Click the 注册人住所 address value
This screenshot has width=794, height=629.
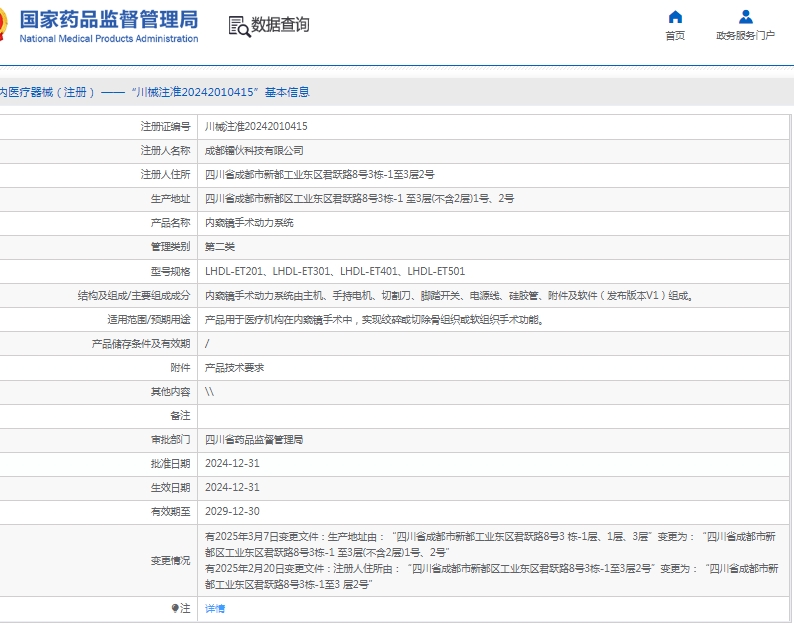click(x=320, y=174)
